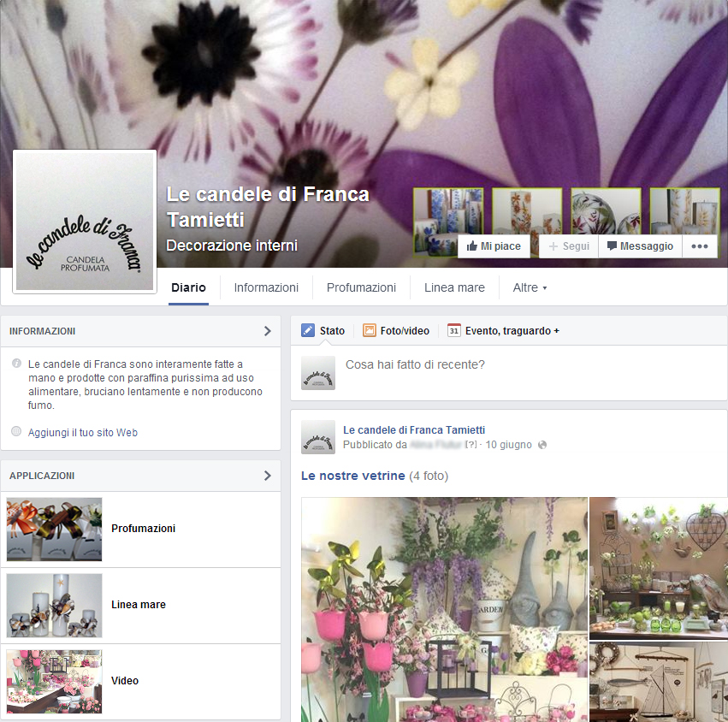
Task: Open the Video application link
Action: [125, 681]
